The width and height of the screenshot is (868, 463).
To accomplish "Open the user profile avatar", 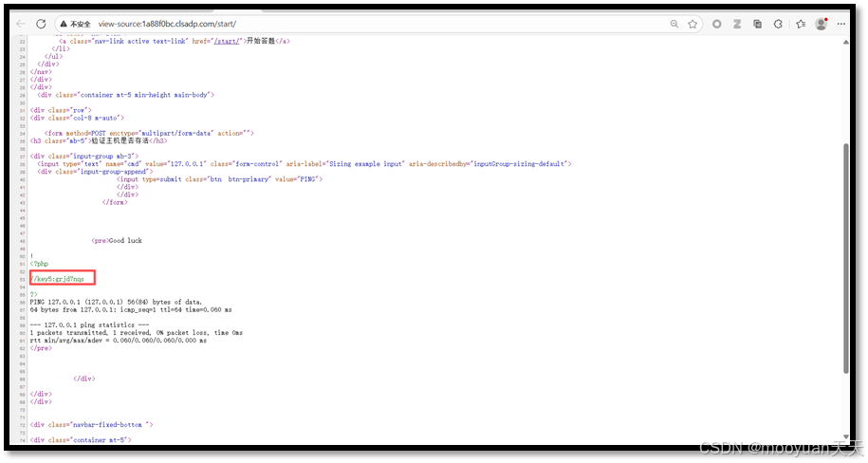I will click(821, 24).
